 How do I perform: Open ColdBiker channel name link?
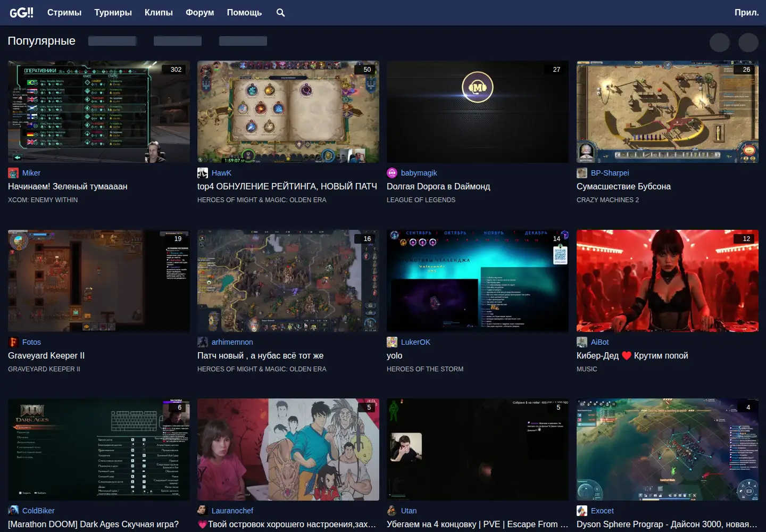tap(38, 511)
